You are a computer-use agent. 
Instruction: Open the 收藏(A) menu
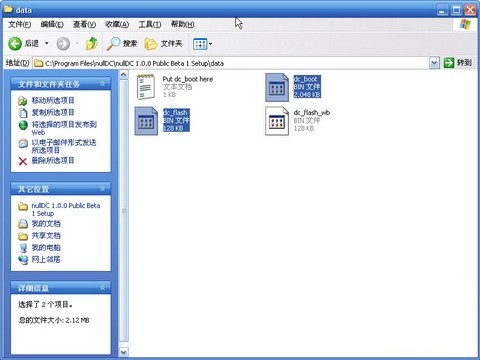coord(117,24)
